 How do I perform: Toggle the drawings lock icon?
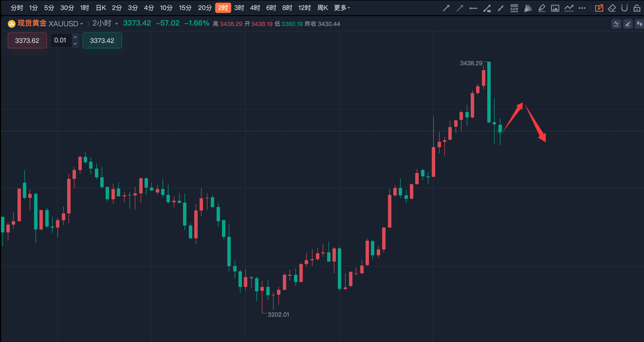tap(637, 8)
